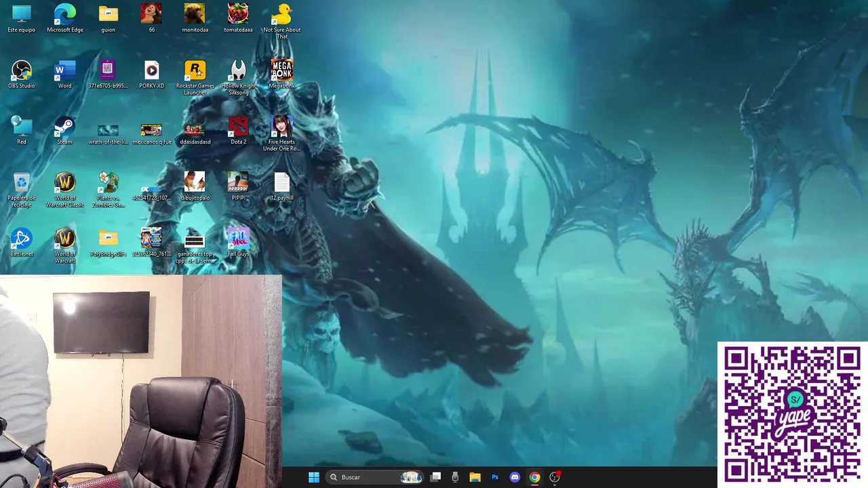Select the PORKY XD video file
Viewport: 868px width, 488px height.
pos(151,75)
